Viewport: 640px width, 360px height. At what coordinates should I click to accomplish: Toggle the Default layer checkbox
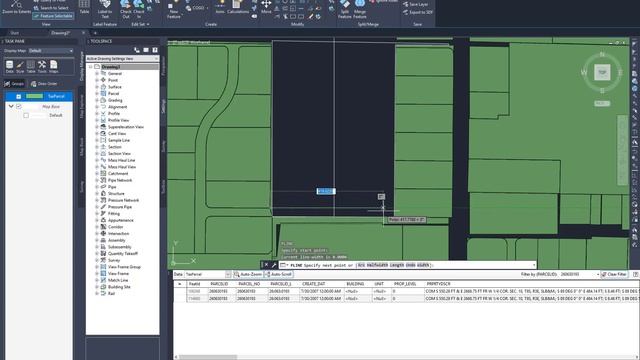pos(26,116)
